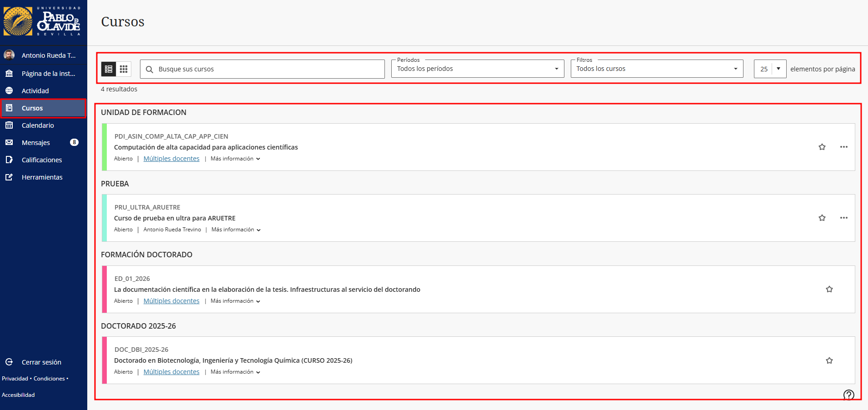Open the help question mark icon
The height and width of the screenshot is (410, 868).
[848, 395]
